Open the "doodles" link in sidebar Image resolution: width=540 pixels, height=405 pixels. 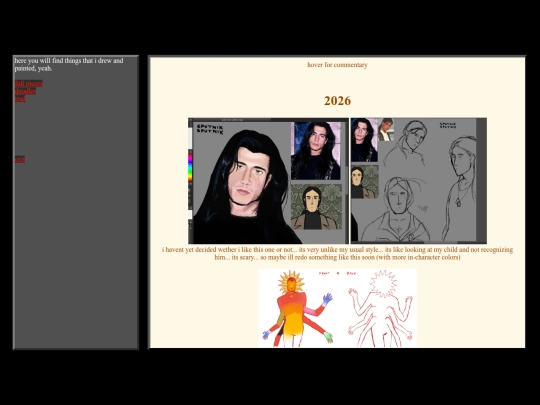[25, 91]
